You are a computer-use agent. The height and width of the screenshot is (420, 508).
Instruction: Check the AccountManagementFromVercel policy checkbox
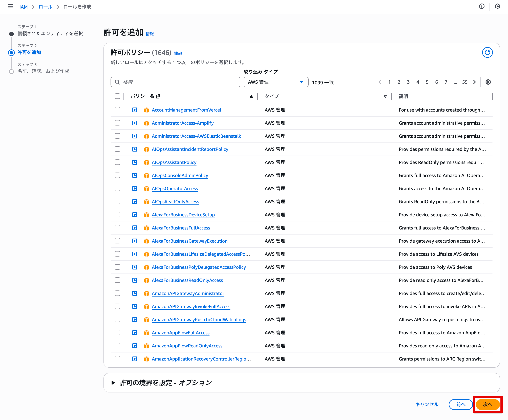point(117,110)
